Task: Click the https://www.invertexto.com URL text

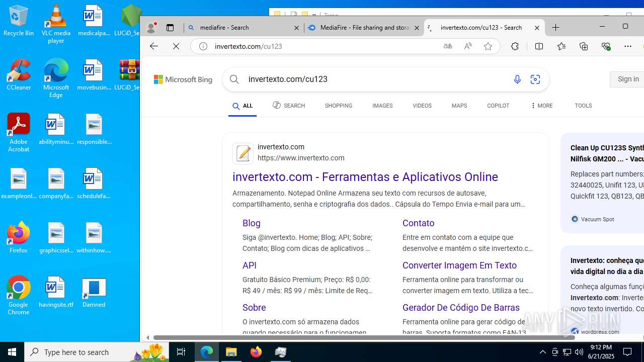Action: (x=301, y=158)
